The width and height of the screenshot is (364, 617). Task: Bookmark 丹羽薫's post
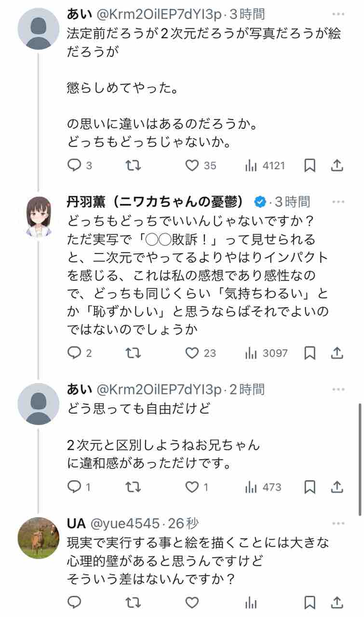[x=310, y=353]
